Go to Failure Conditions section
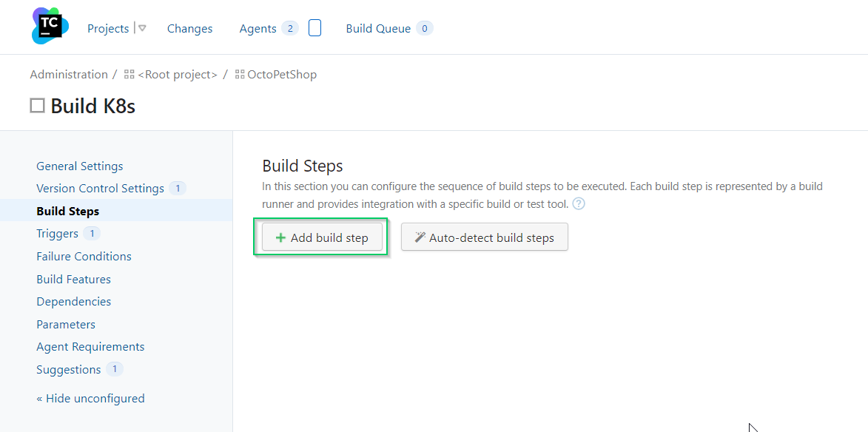Viewport: 868px width, 432px height. [84, 257]
